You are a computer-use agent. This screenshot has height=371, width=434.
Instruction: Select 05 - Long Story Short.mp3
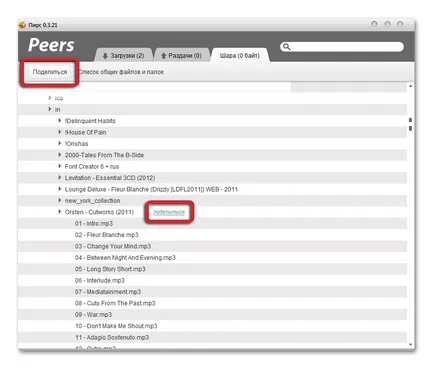pyautogui.click(x=212, y=269)
